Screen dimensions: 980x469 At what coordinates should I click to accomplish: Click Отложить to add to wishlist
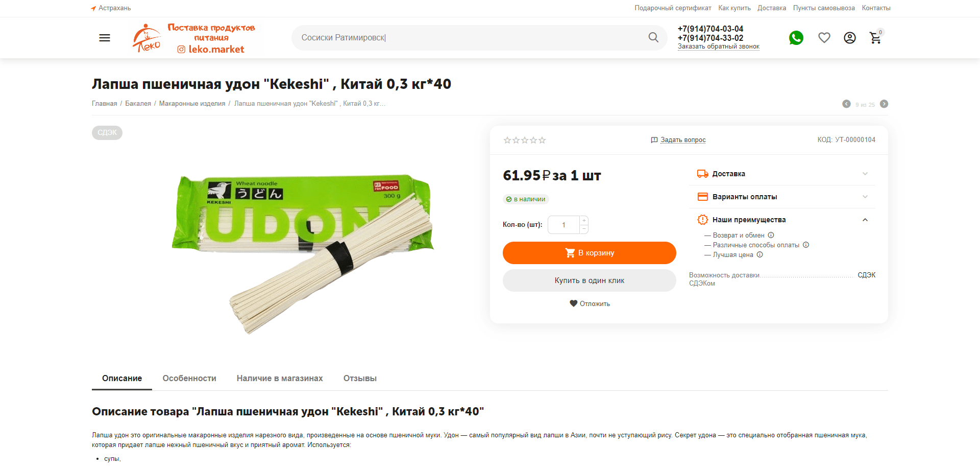point(590,303)
